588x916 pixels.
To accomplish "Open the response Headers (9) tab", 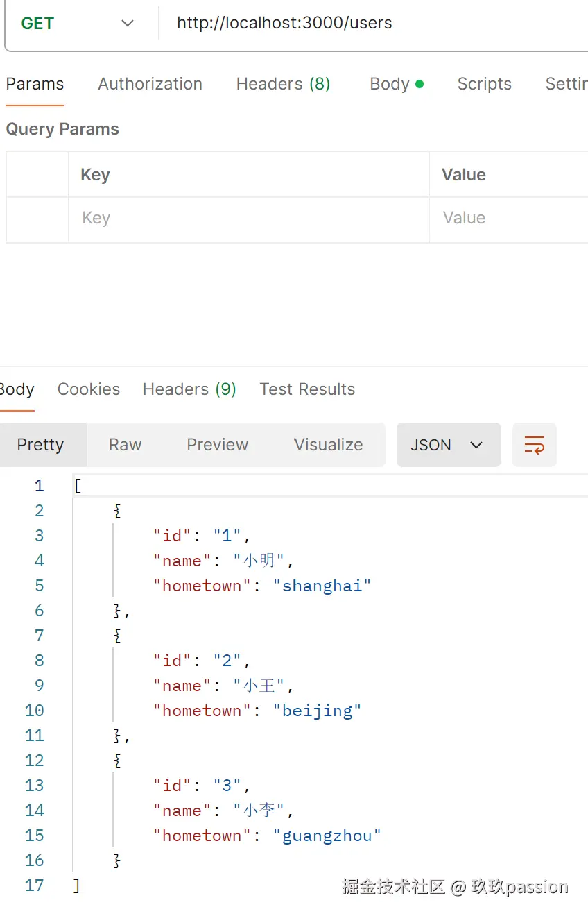I will coord(189,389).
